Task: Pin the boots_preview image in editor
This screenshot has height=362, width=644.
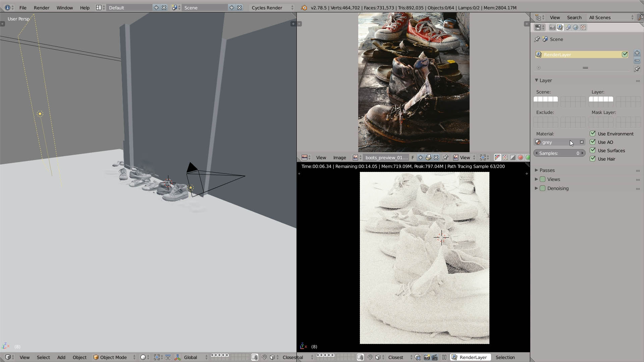Action: 445,158
